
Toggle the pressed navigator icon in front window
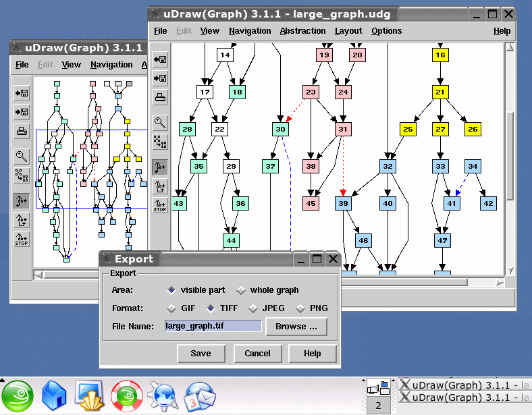pos(160,167)
